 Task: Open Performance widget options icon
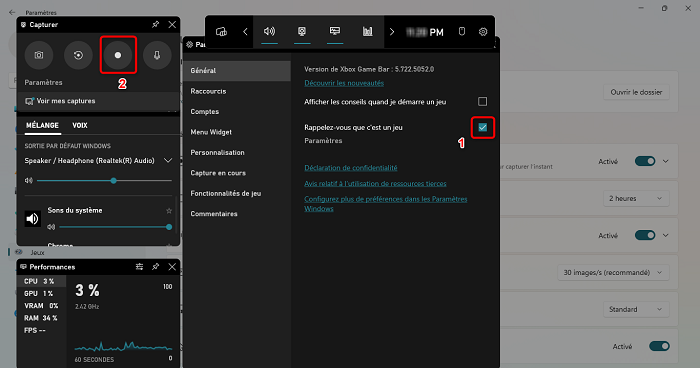(139, 267)
